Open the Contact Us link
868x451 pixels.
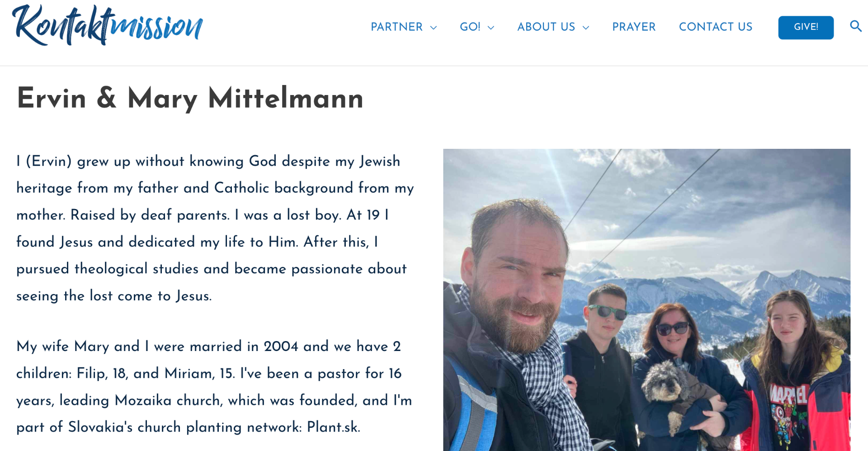click(x=716, y=27)
